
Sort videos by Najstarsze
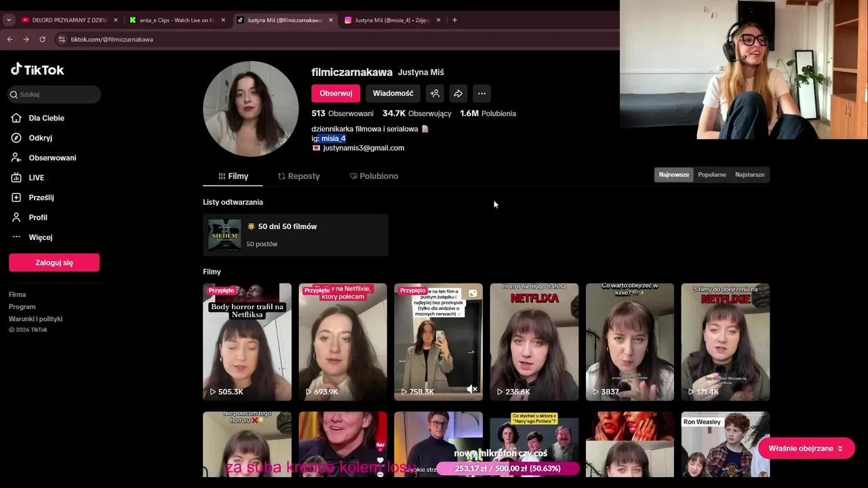[749, 175]
